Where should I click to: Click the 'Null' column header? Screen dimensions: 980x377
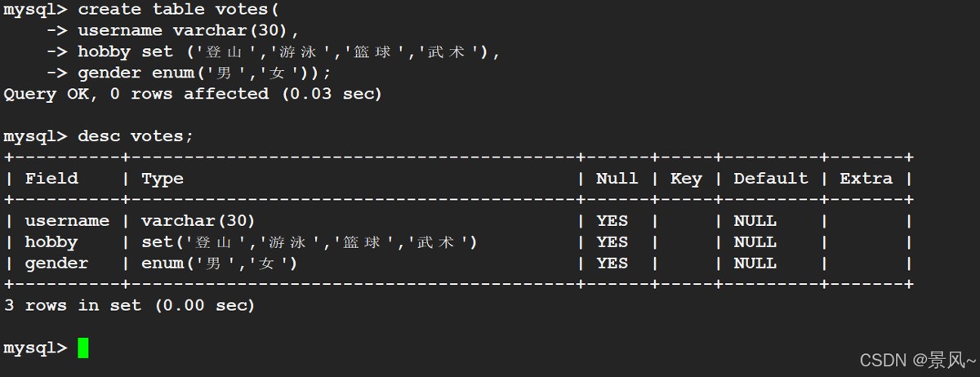[617, 179]
